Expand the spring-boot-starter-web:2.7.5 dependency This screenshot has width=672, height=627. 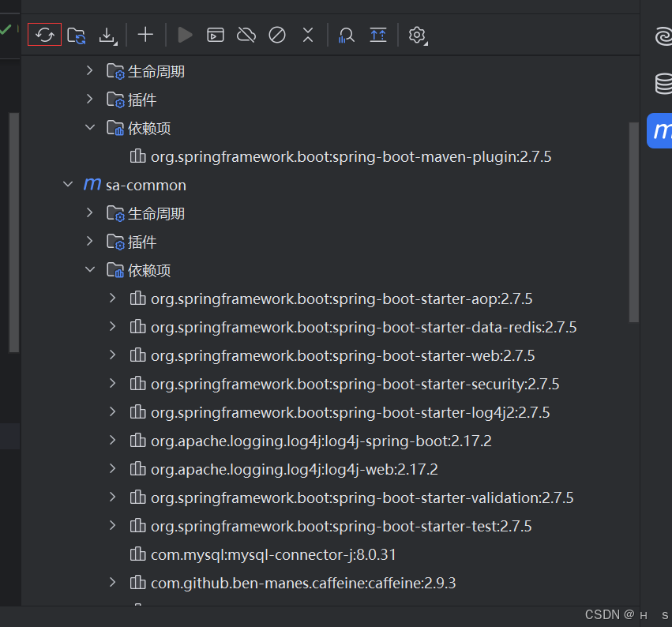pyautogui.click(x=111, y=355)
